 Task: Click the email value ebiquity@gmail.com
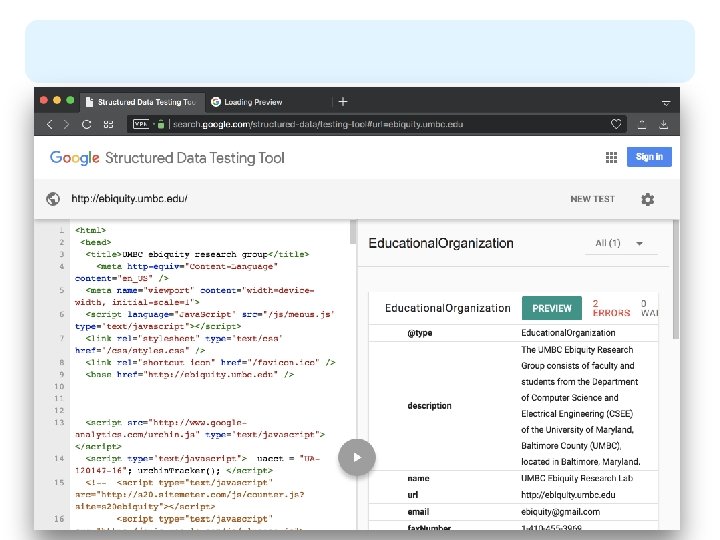point(560,512)
